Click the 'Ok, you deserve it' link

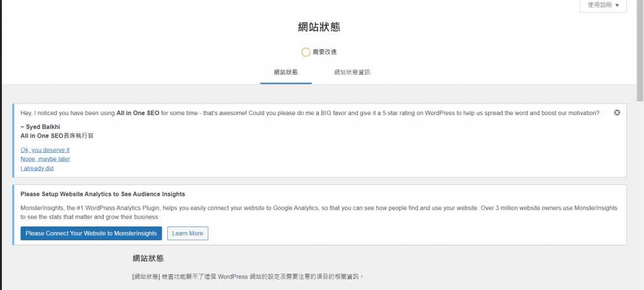pos(45,150)
